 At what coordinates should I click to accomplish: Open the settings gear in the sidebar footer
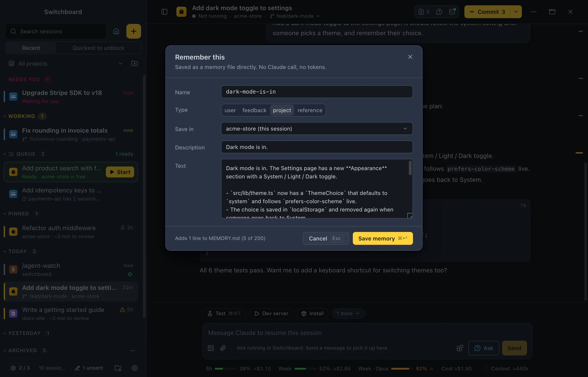click(135, 368)
